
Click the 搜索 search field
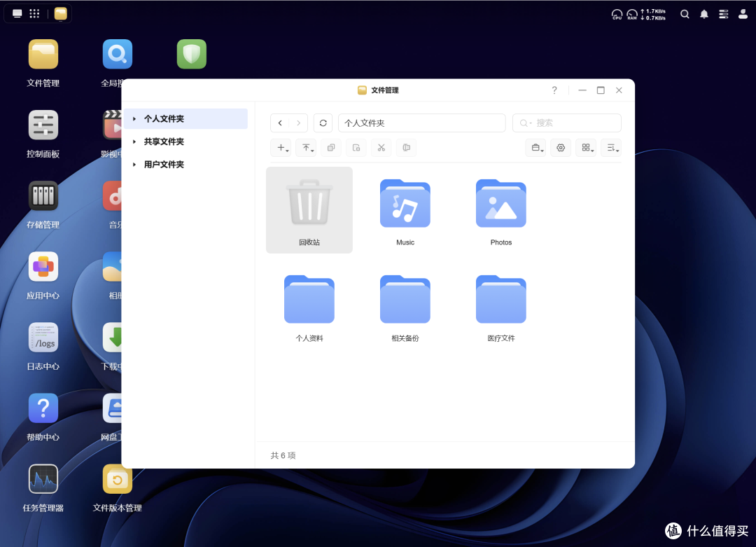pyautogui.click(x=566, y=123)
